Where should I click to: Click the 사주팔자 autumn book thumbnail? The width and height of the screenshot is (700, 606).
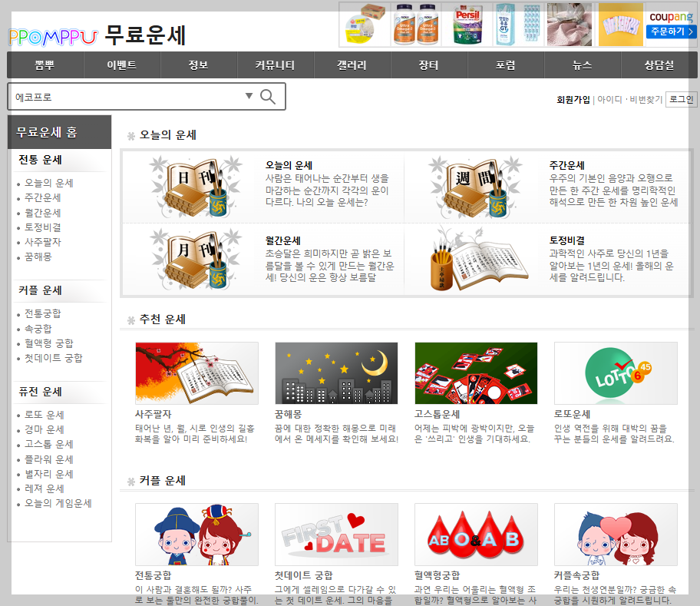(x=196, y=373)
